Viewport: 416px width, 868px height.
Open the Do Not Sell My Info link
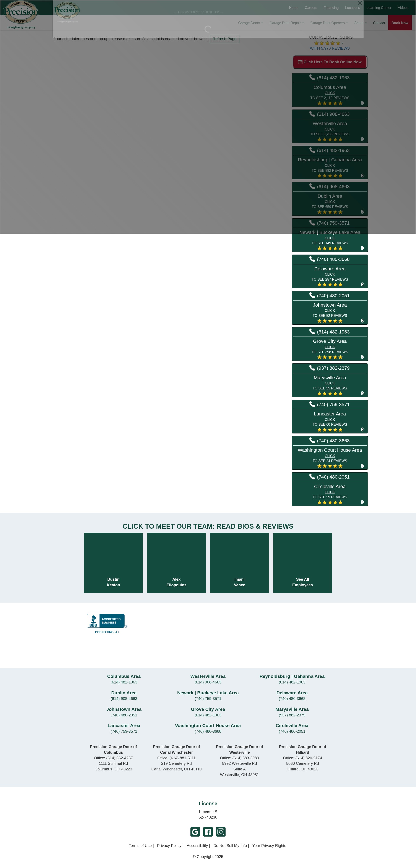coord(230,846)
